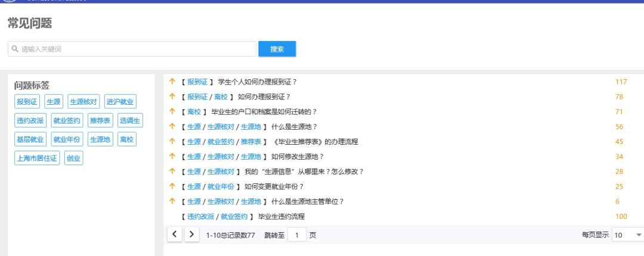Click the arrow icon beside 如何变更就业年份

coord(172,186)
